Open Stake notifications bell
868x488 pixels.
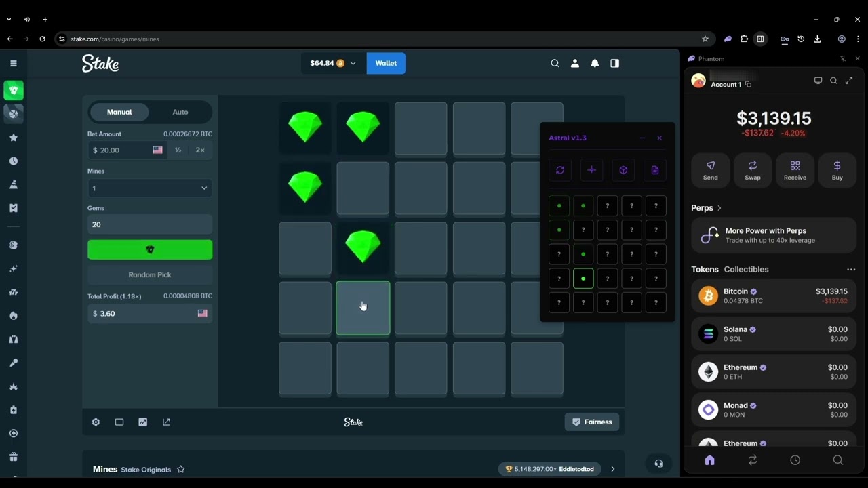[x=595, y=63]
